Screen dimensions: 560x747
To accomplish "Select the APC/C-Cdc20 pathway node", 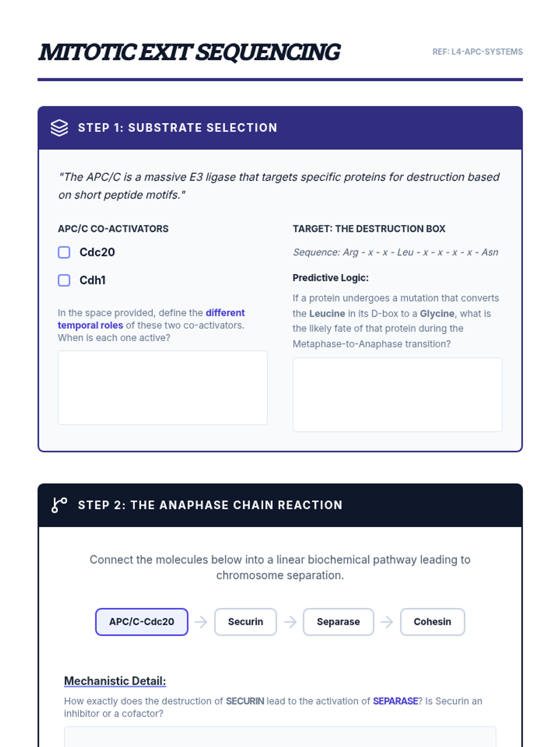I will (141, 622).
